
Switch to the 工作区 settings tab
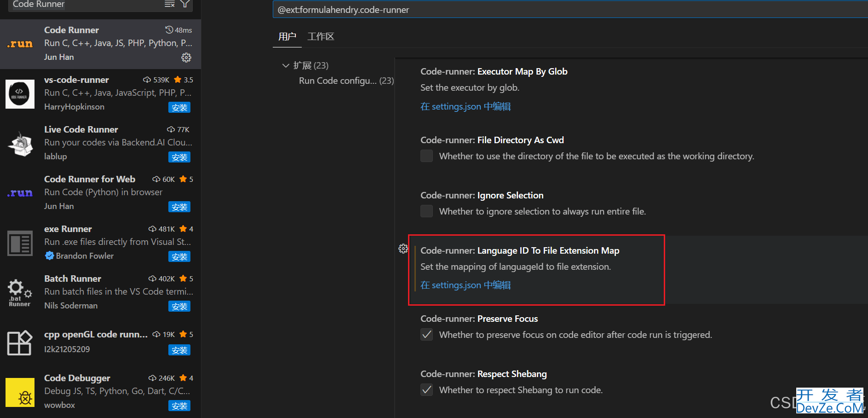tap(321, 36)
